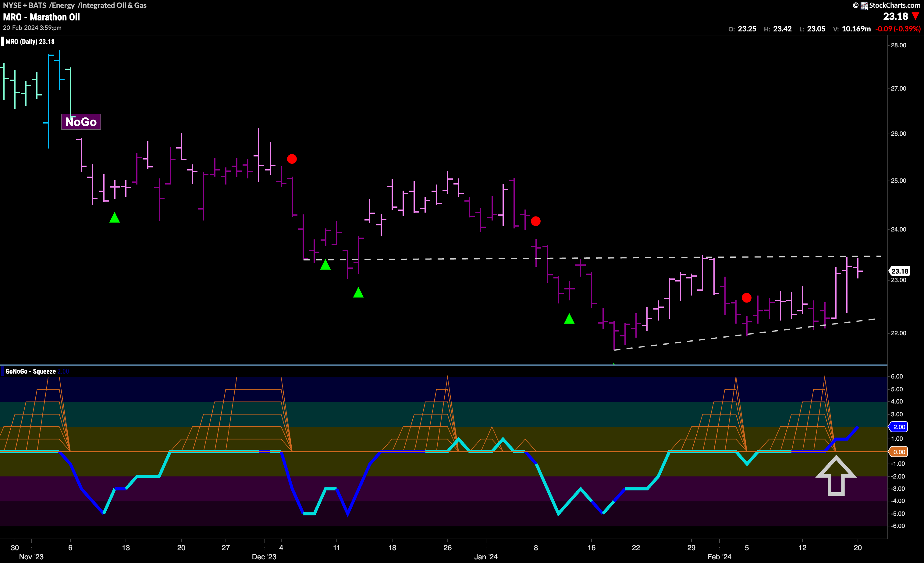Viewport: 924px width, 563px height.
Task: Click the low value L: 23.05
Action: pyautogui.click(x=812, y=29)
